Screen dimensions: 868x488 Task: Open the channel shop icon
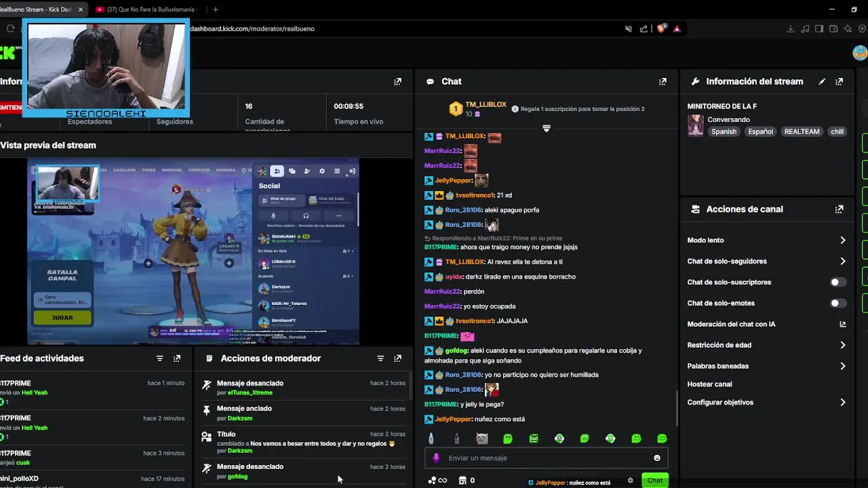462,481
